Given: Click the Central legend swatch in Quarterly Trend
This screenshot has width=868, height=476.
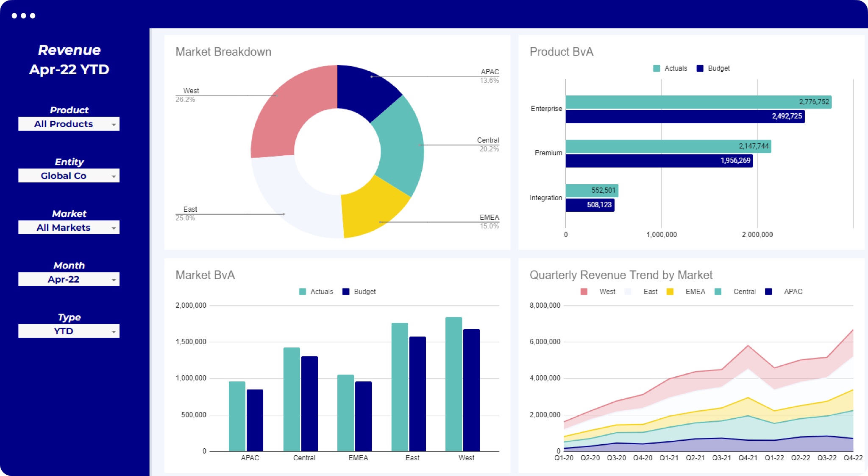Looking at the screenshot, I should pos(718,291).
